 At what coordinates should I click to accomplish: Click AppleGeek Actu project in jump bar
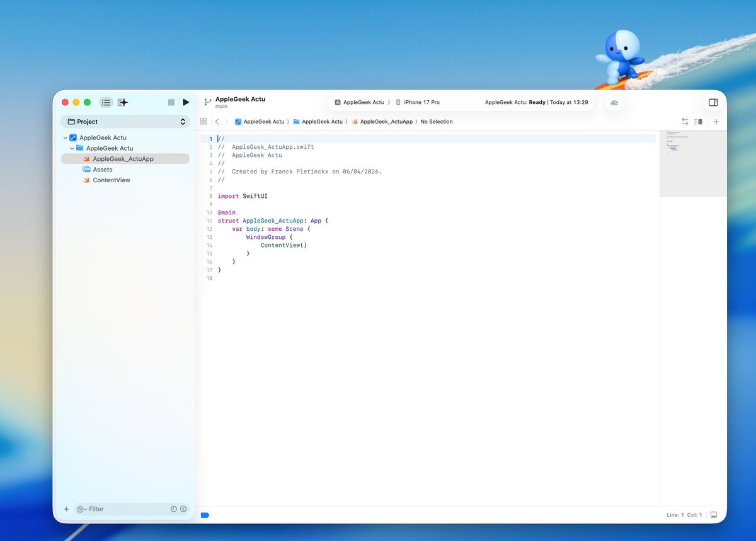(260, 122)
